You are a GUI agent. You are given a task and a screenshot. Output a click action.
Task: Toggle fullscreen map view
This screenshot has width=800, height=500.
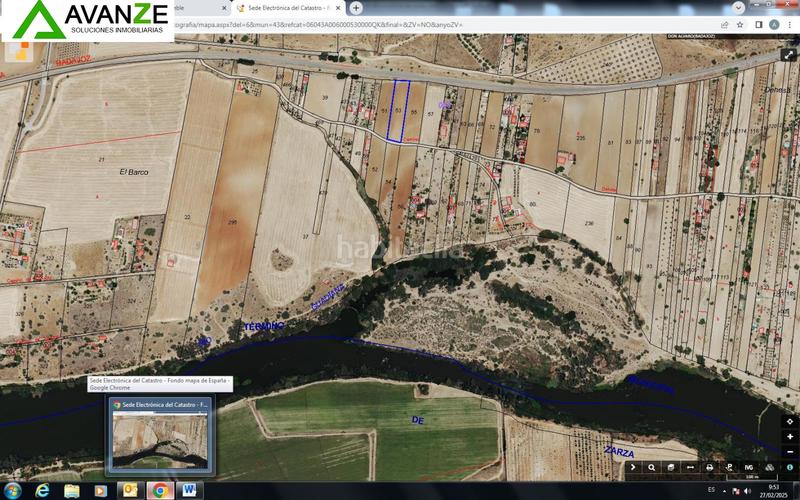(790, 55)
